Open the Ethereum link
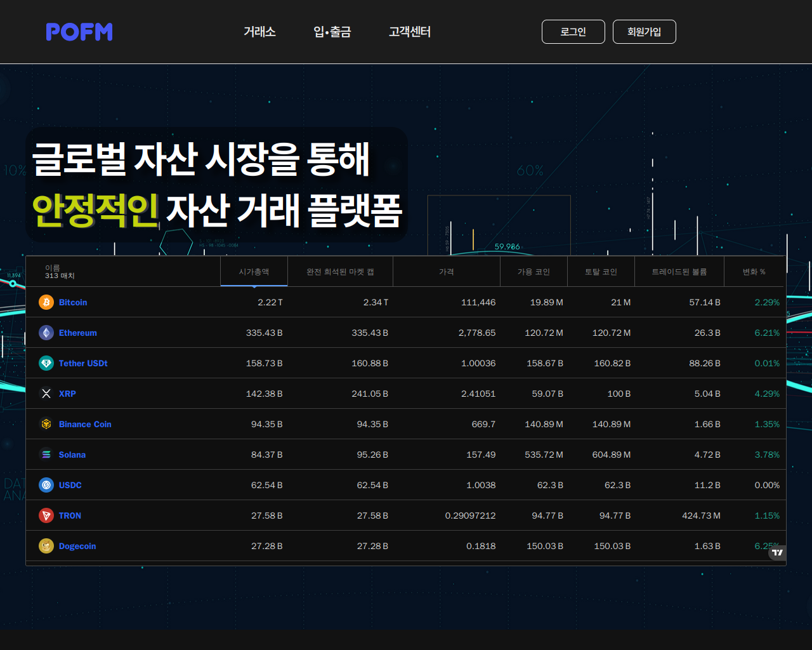This screenshot has width=812, height=650. [78, 333]
